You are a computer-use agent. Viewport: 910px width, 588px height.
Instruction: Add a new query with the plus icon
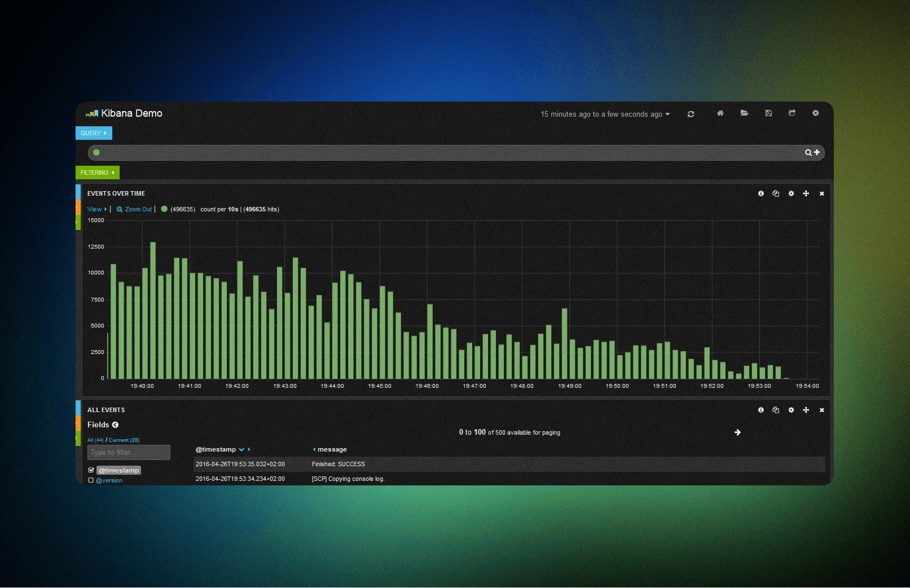click(x=817, y=152)
